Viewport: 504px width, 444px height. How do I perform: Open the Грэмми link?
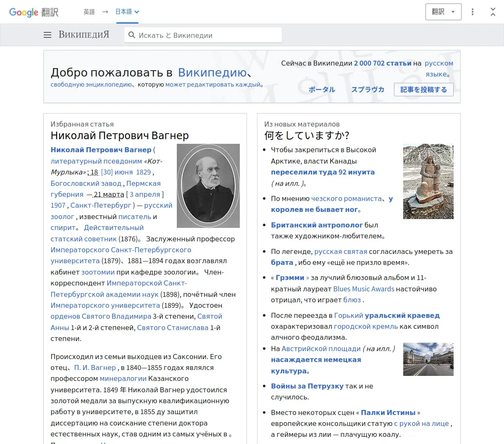pos(290,277)
